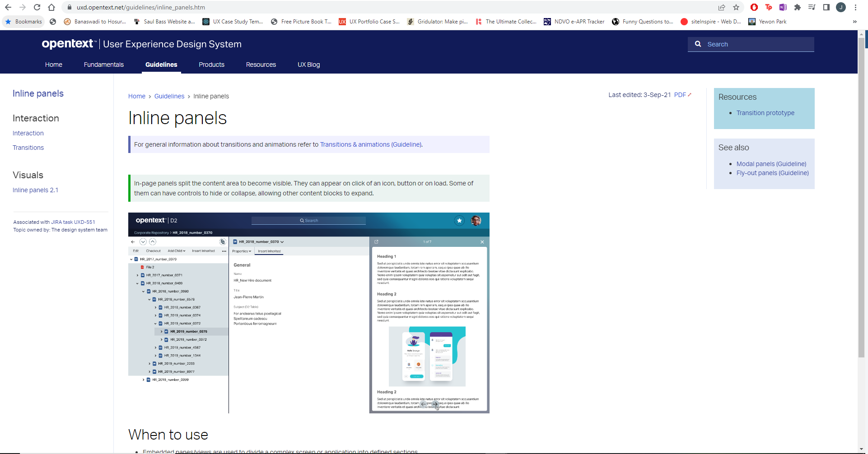
Task: Click the Home breadcrumb
Action: point(137,96)
